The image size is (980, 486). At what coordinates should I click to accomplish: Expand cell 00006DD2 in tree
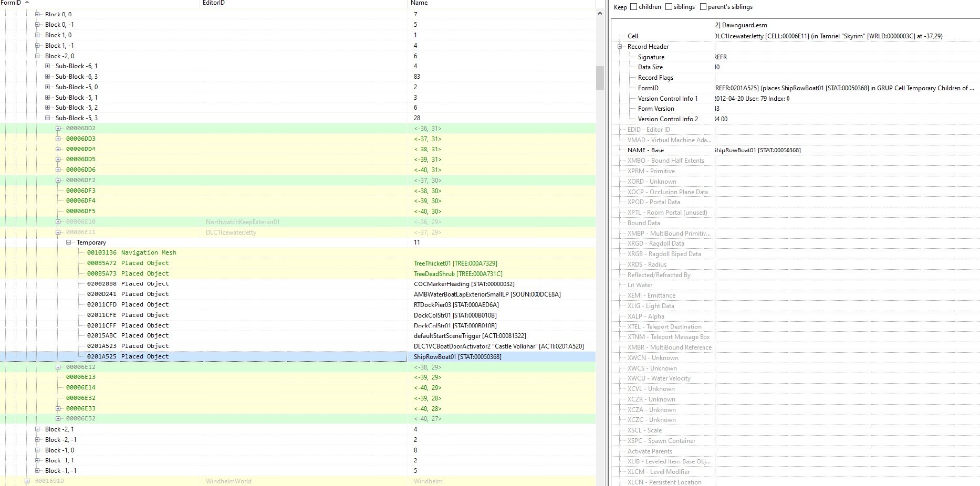58,128
